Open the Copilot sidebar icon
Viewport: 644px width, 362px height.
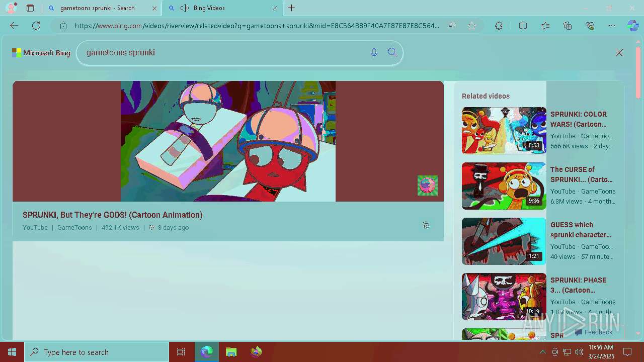(633, 26)
